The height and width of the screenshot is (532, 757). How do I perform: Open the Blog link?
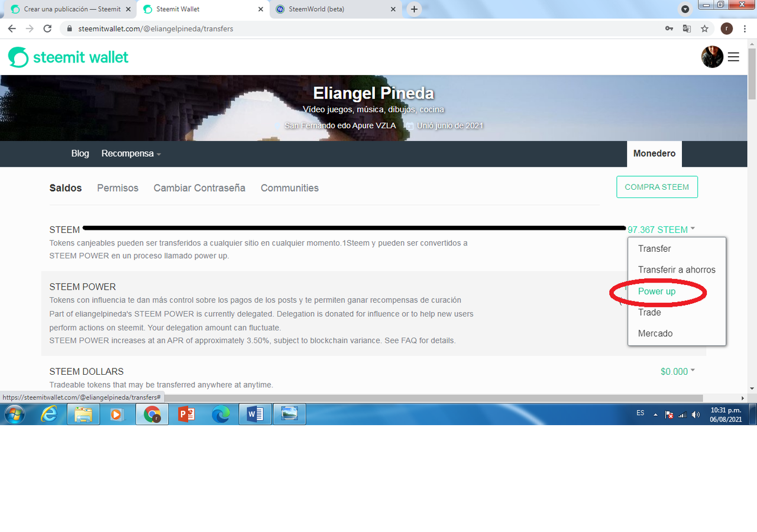[x=80, y=154]
